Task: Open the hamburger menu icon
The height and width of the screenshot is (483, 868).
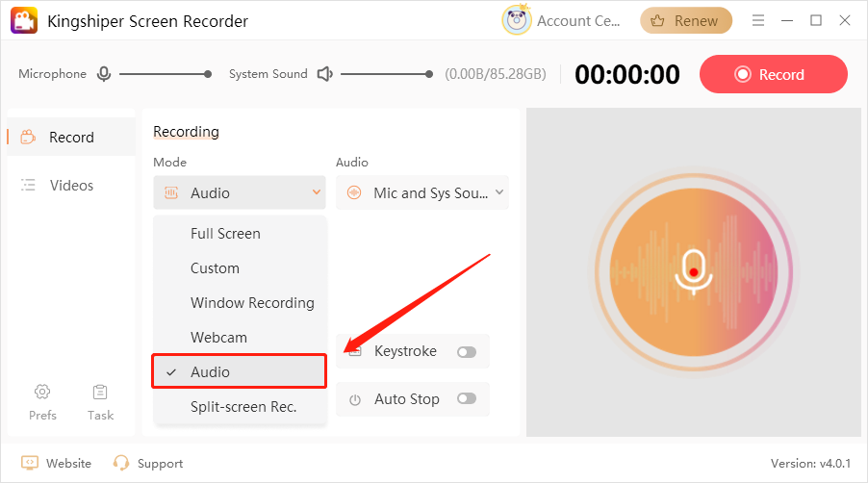Action: 758,20
